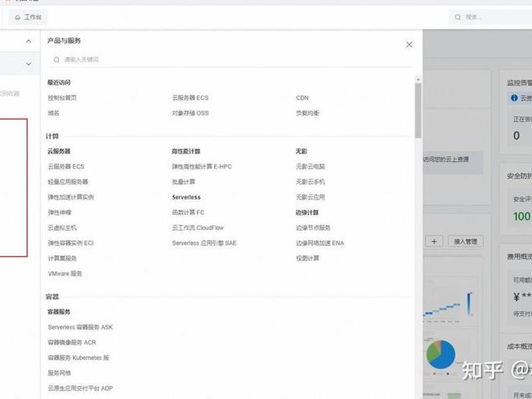Open 视图计算 service
The height and width of the screenshot is (399, 532).
pyautogui.click(x=307, y=258)
